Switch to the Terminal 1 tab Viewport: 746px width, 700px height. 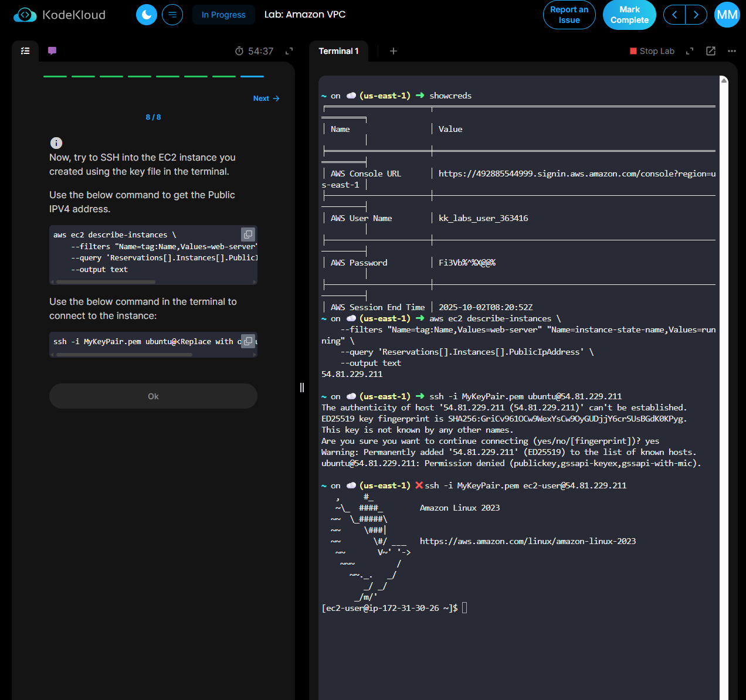coord(338,51)
